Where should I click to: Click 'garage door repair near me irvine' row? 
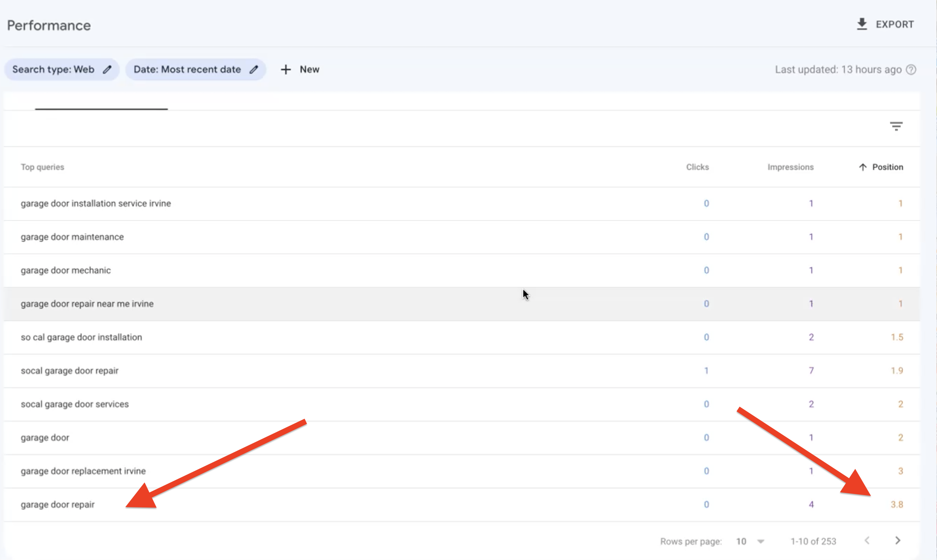pyautogui.click(x=87, y=304)
